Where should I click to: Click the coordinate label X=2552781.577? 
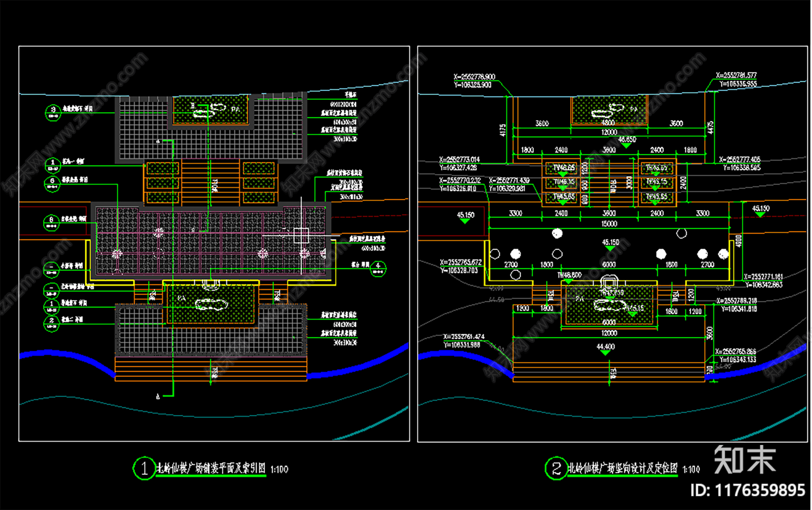(736, 75)
